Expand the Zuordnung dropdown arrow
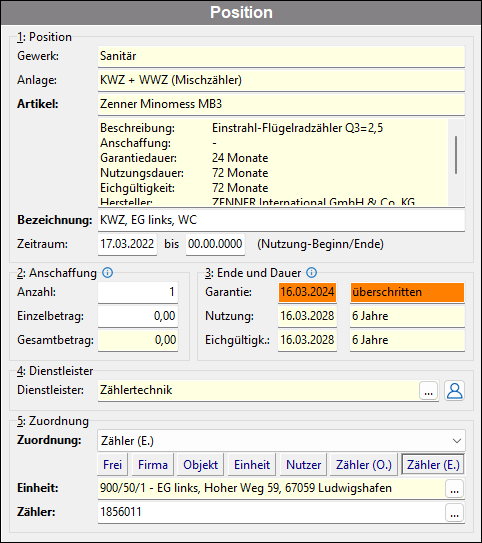This screenshot has width=482, height=543. pos(457,440)
